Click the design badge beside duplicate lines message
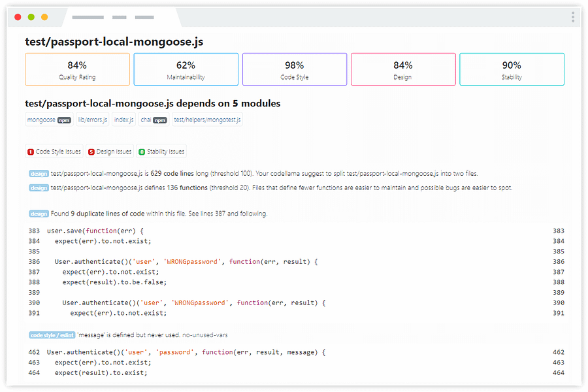Image resolution: width=588 pixels, height=392 pixels. (x=39, y=214)
